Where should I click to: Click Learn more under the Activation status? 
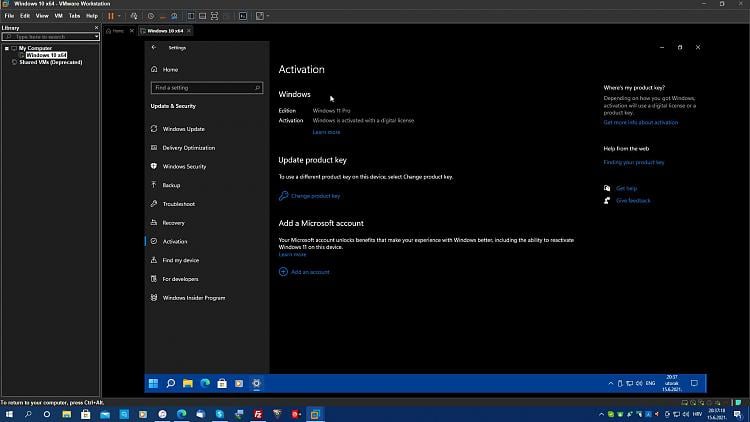point(326,132)
